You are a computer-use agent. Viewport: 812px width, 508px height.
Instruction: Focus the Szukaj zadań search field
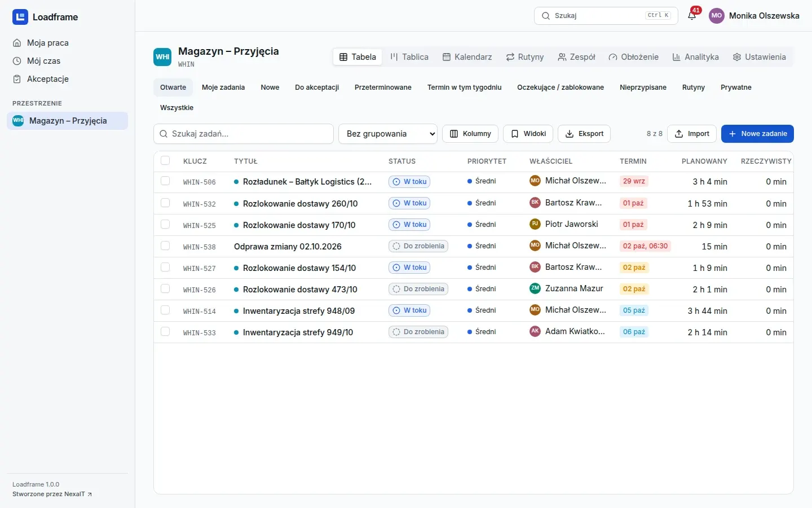244,134
